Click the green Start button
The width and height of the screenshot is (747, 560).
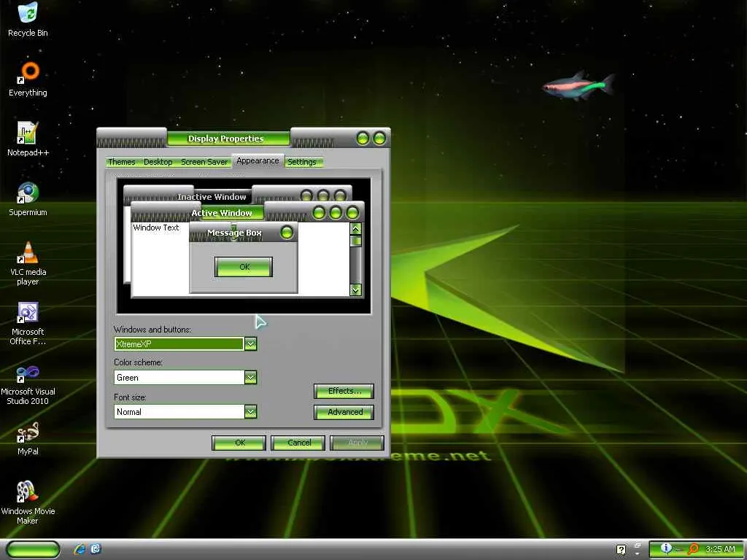coord(33,549)
